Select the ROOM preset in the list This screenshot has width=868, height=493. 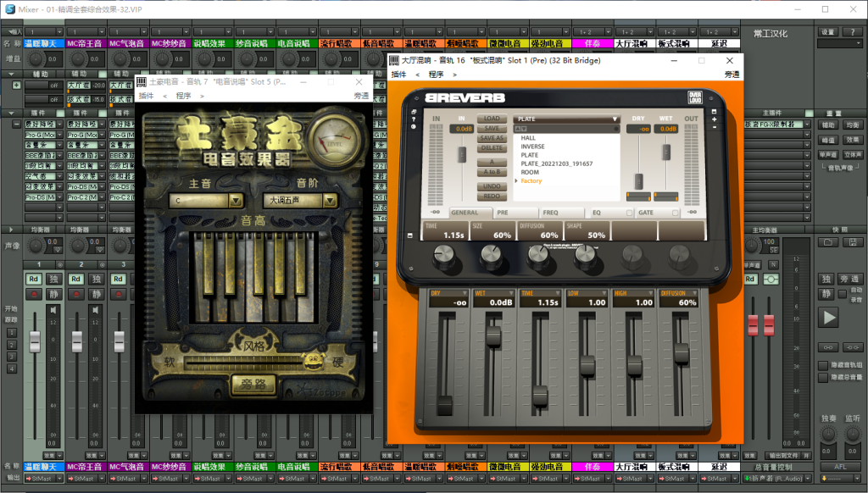(x=529, y=172)
